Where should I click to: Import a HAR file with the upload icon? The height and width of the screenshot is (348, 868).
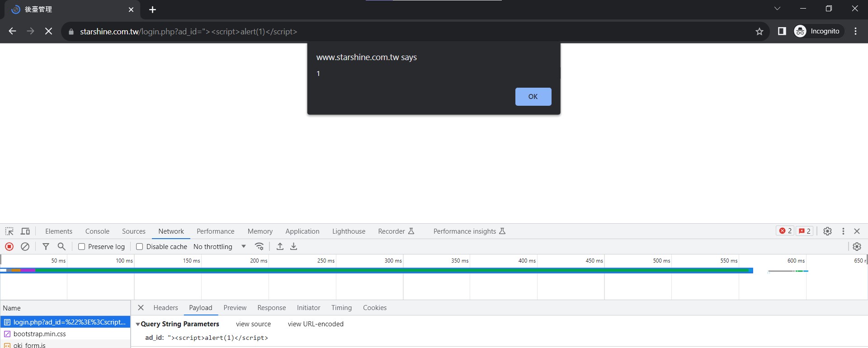coord(280,246)
